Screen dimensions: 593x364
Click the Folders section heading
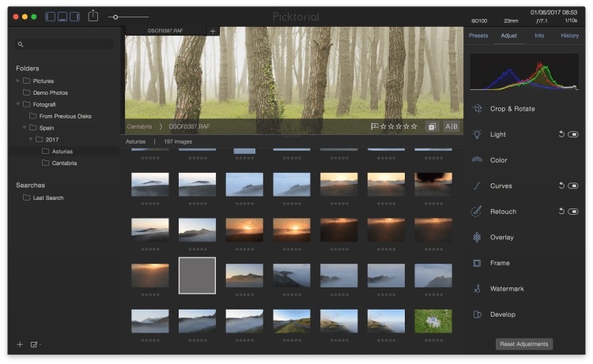coord(28,69)
